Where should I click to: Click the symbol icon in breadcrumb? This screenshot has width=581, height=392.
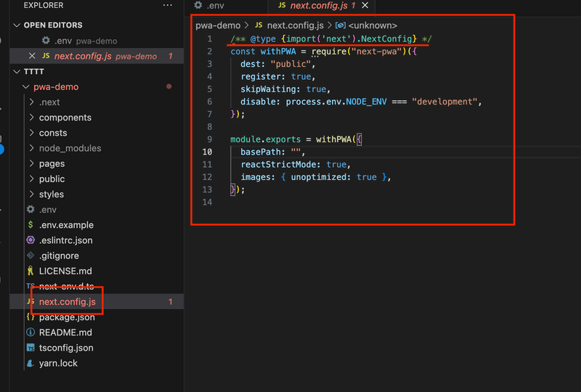340,25
